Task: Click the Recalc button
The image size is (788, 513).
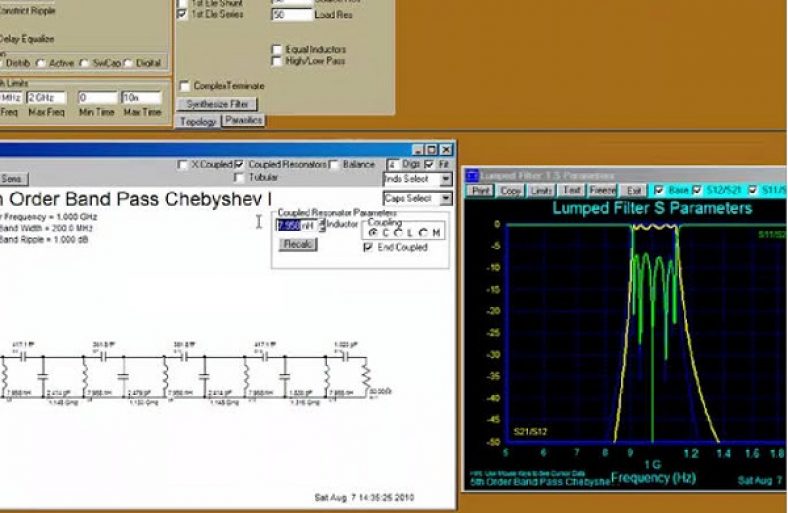Action: 296,243
